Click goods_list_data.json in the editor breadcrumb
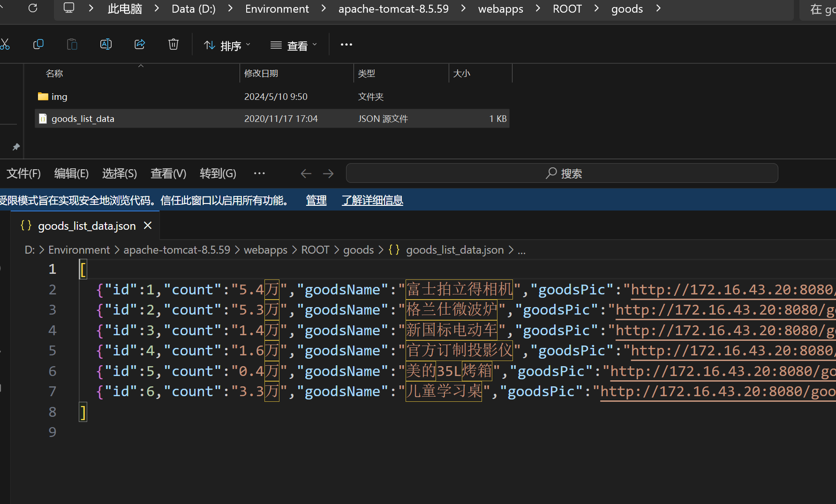Image resolution: width=836 pixels, height=504 pixels. [455, 250]
